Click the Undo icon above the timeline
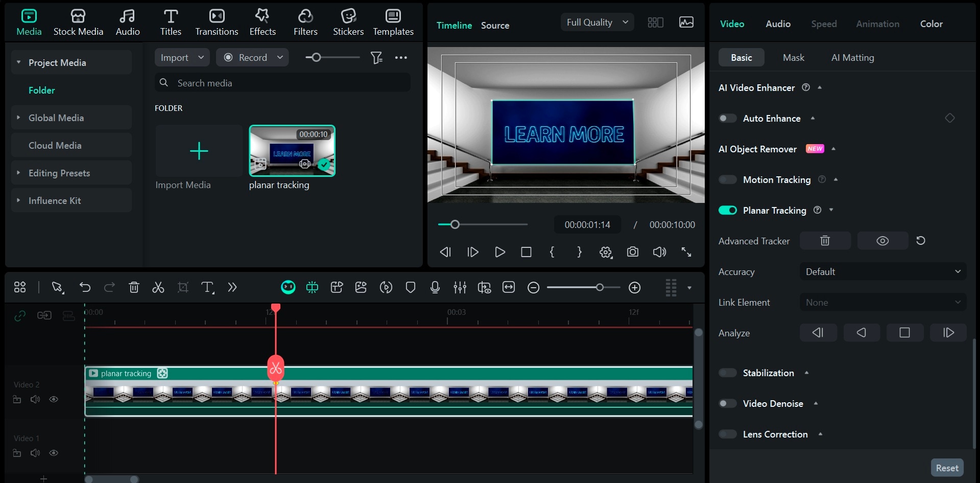The width and height of the screenshot is (980, 483). 85,287
